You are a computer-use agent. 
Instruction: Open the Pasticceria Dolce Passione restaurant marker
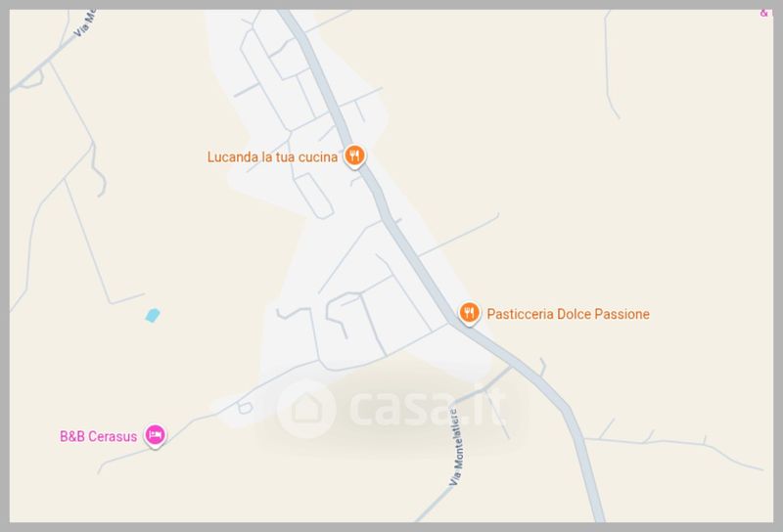[469, 313]
